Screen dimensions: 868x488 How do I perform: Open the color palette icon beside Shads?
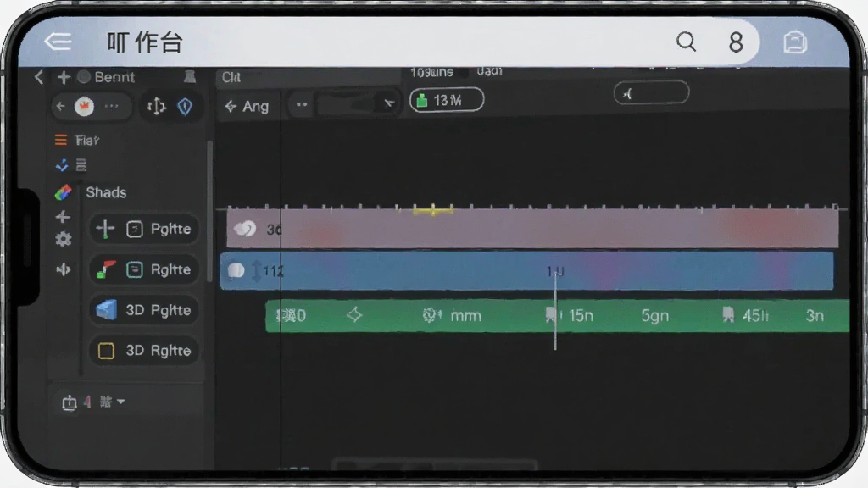coord(63,192)
